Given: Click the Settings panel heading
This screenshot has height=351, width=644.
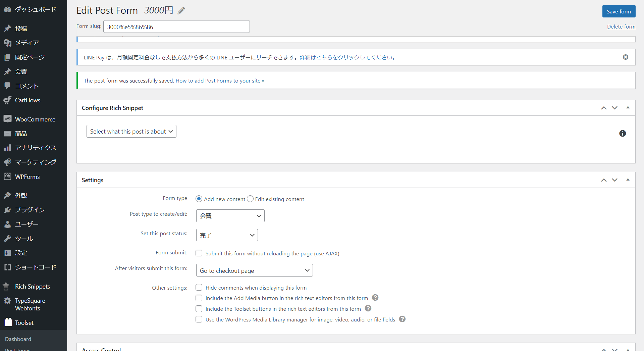Looking at the screenshot, I should pyautogui.click(x=93, y=180).
